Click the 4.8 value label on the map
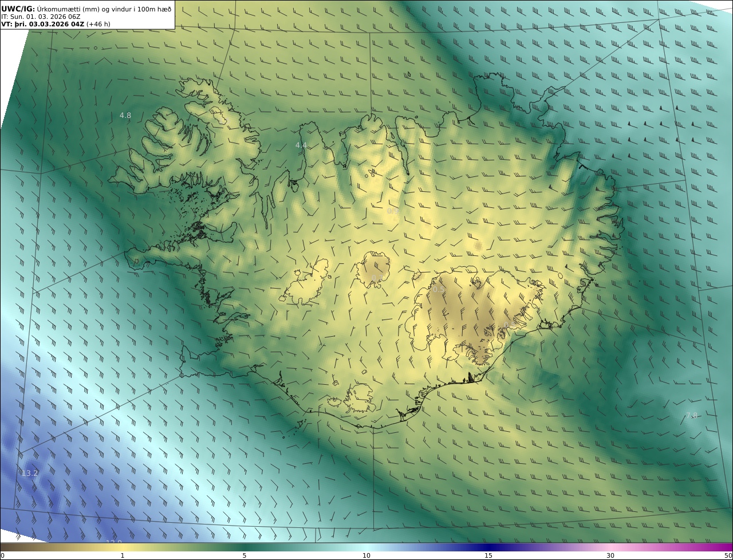This screenshot has height=560, width=733. 125,115
